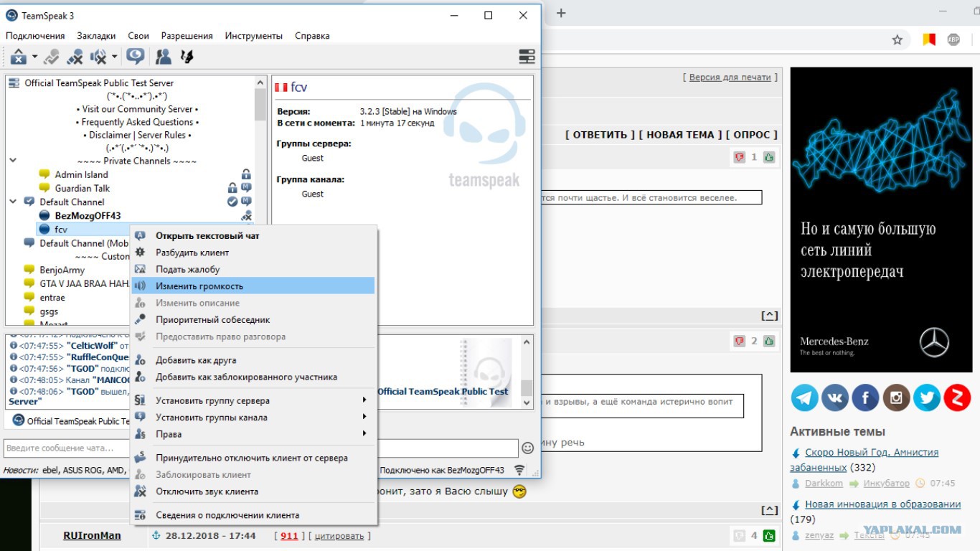The height and width of the screenshot is (551, 980).
Task: Open the connect toolbar dropdown arrow
Action: [x=34, y=57]
